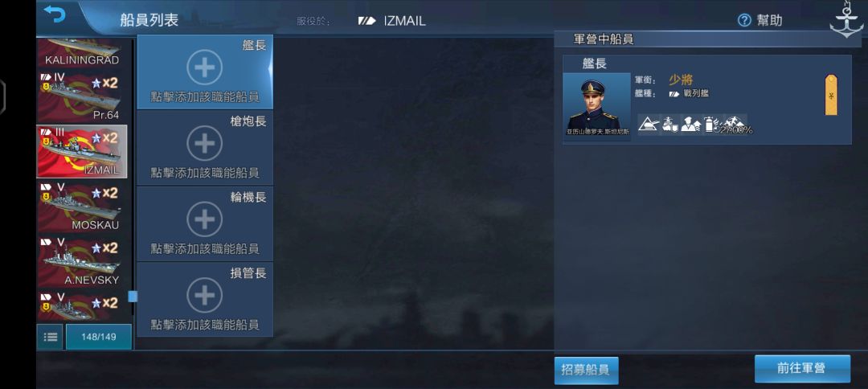Open the 幫助 help question-mark icon
The image size is (868, 389).
click(x=744, y=20)
